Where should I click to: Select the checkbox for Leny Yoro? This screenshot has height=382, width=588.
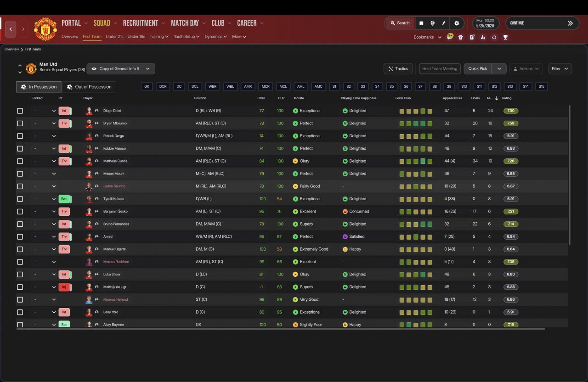click(x=20, y=312)
